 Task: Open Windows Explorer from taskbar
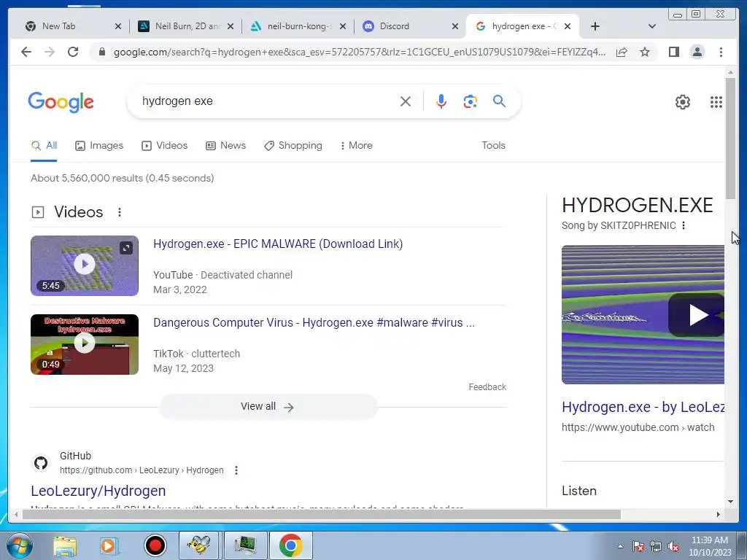65,545
